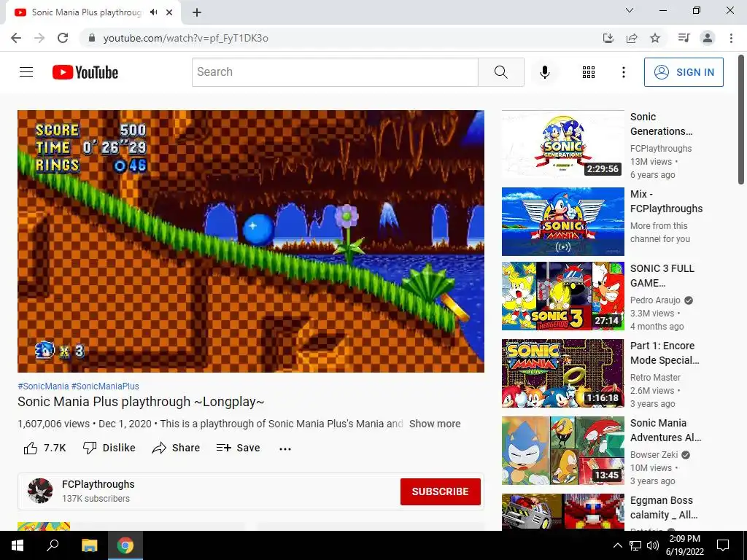
Task: Dislike the Sonic Mania video
Action: coord(109,448)
